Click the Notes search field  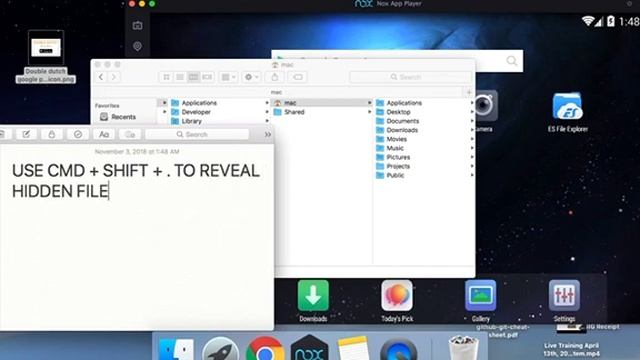pyautogui.click(x=197, y=134)
